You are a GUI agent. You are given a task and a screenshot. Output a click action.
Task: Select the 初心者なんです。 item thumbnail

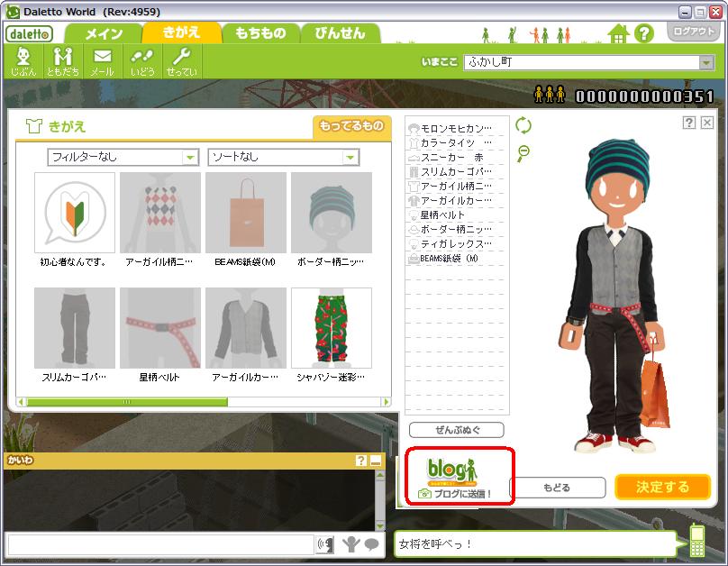(x=74, y=213)
